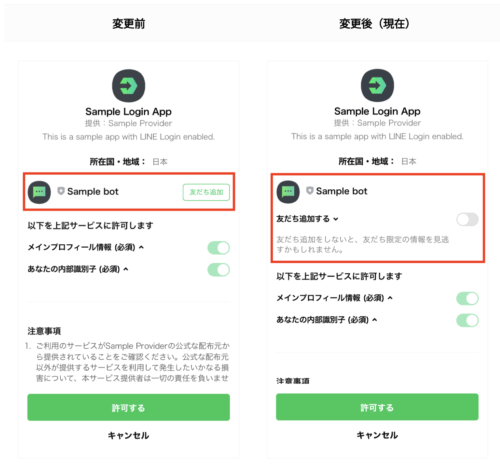Collapse メインプロフィール情報 chevron in 変更後 panel
This screenshot has width=500, height=467.
click(x=390, y=298)
